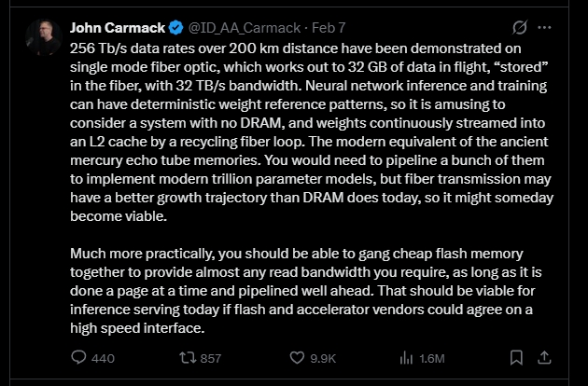This screenshot has width=588, height=386.
Task: Like the tweet with the heart icon
Action: [297, 357]
